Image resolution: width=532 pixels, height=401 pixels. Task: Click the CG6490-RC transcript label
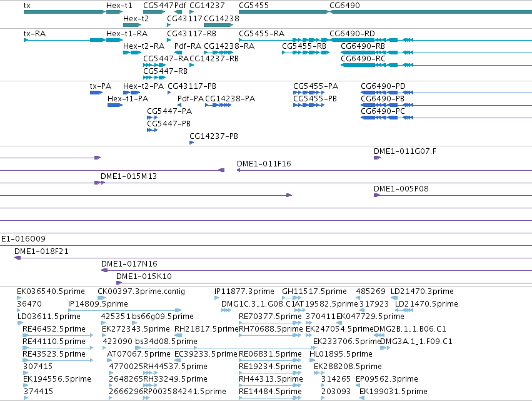coord(363,59)
